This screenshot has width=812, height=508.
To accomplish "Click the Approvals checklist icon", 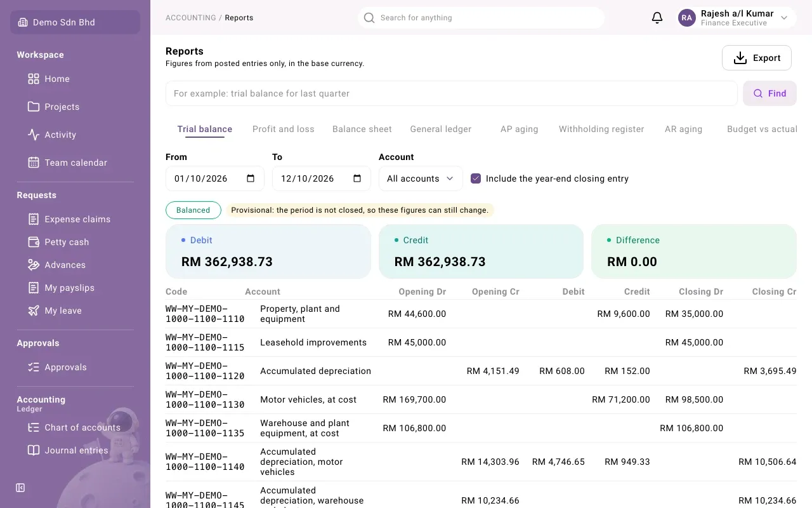I will pos(34,367).
